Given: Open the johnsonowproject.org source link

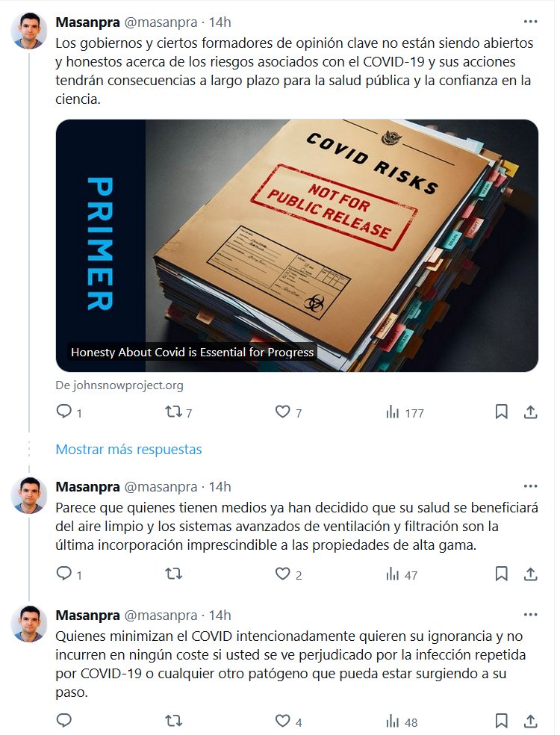Looking at the screenshot, I should [119, 385].
